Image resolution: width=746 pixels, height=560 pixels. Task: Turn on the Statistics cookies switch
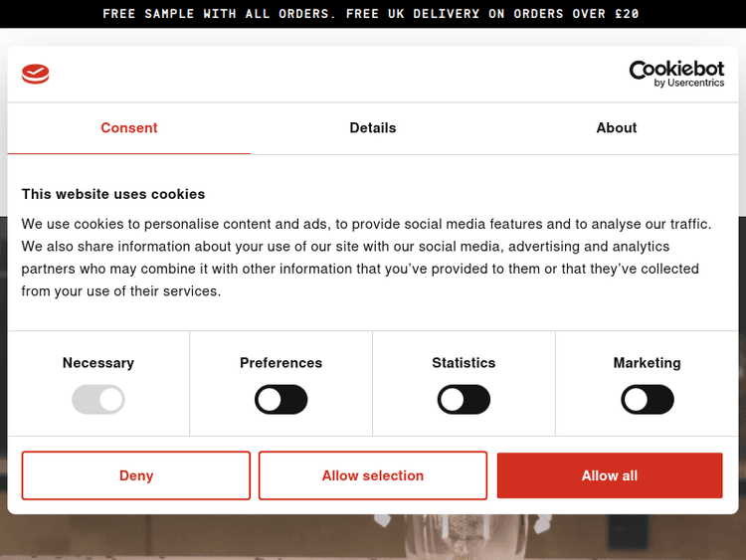[x=464, y=400]
